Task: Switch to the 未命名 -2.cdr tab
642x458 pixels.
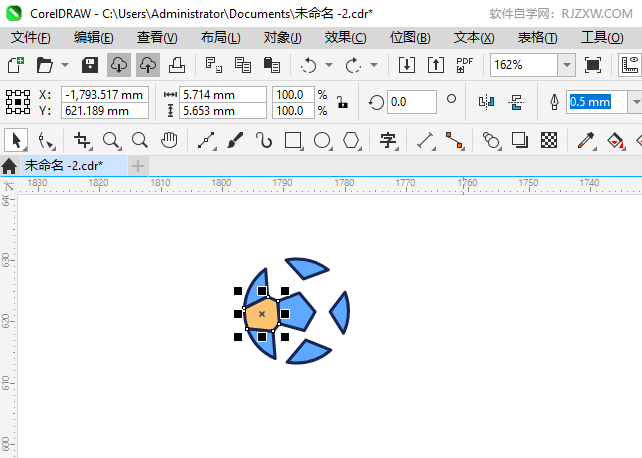Action: (x=74, y=166)
